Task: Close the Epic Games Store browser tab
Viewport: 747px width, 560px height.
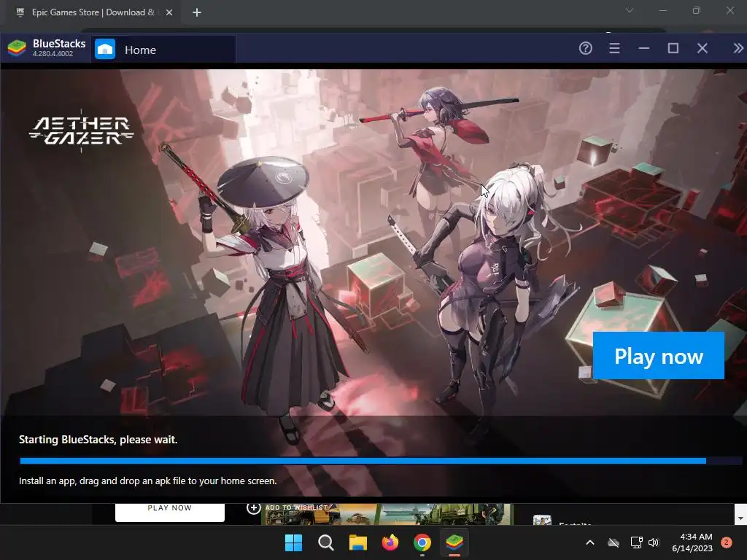Action: tap(169, 12)
